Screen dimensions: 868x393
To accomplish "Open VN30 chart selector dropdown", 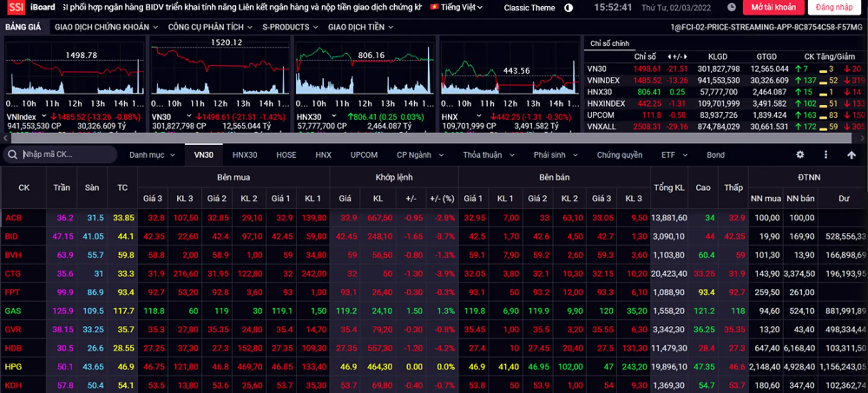I will (x=189, y=117).
